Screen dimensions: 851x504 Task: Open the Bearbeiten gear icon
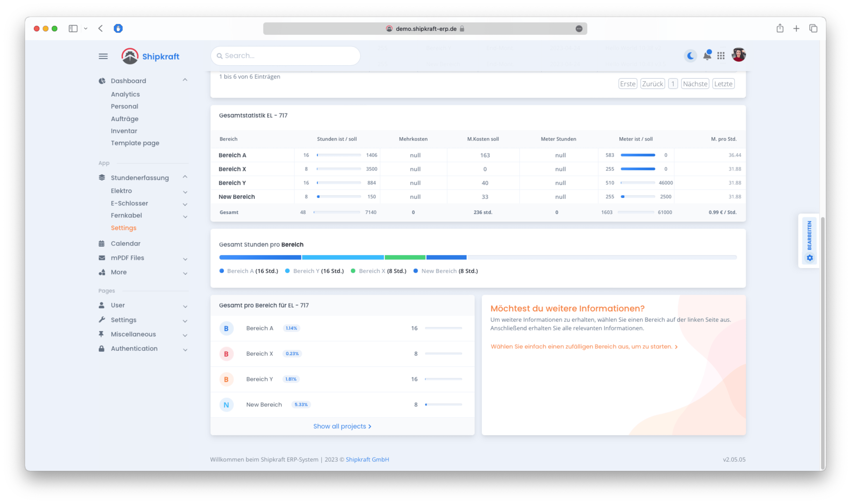(x=810, y=258)
